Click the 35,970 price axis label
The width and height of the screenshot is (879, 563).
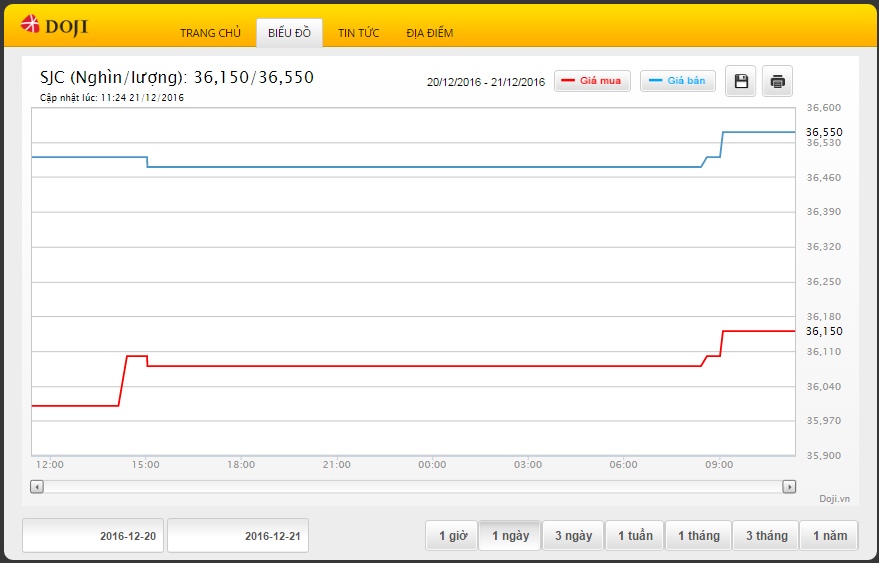(x=824, y=421)
